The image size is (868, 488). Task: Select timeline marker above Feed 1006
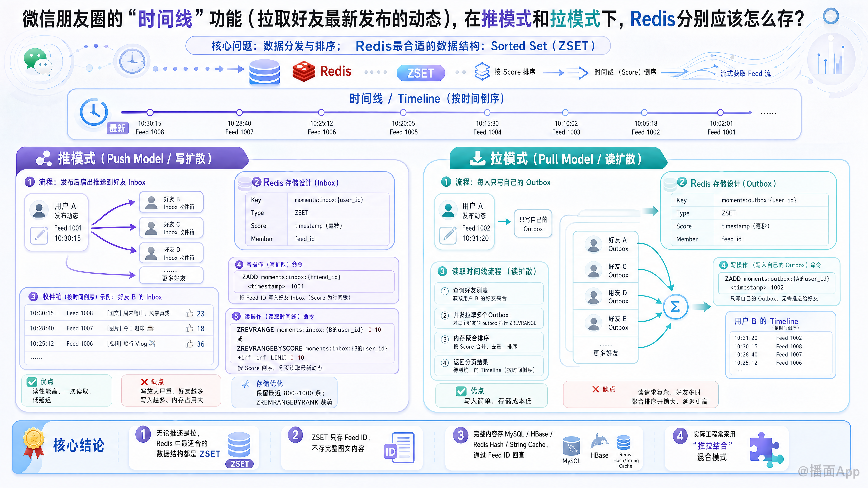(321, 112)
